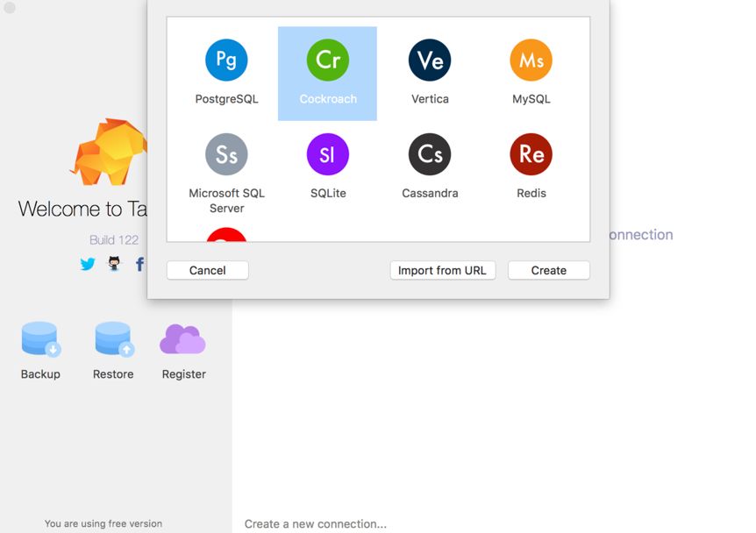Screen dimensions: 756x533
Task: Pick the MySQL connection icon
Action: coord(531,60)
